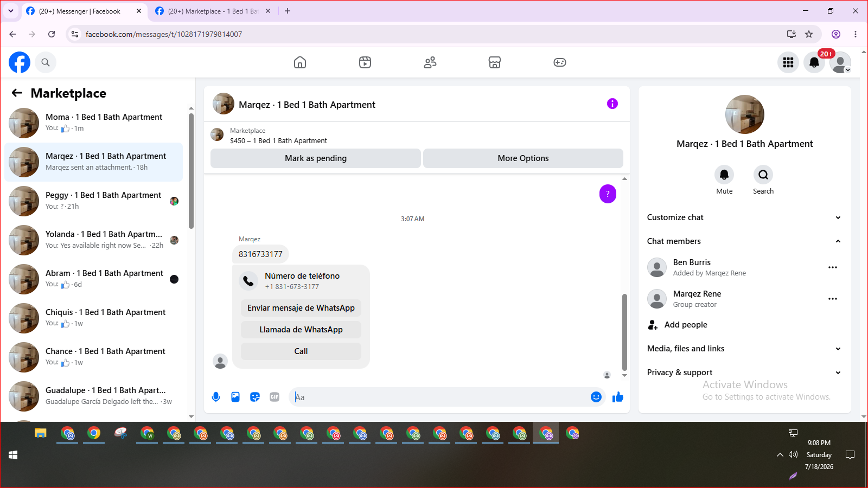
Task: Open the Peggy 1 Bed 1 Bath conversation
Action: 93,201
